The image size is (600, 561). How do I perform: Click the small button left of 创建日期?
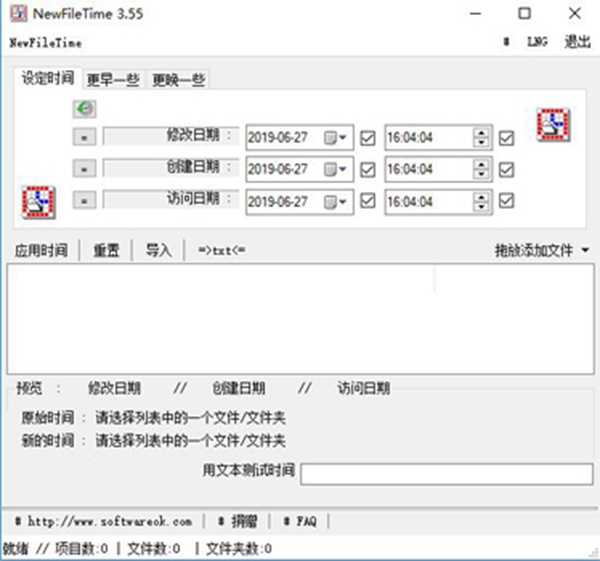[84, 168]
